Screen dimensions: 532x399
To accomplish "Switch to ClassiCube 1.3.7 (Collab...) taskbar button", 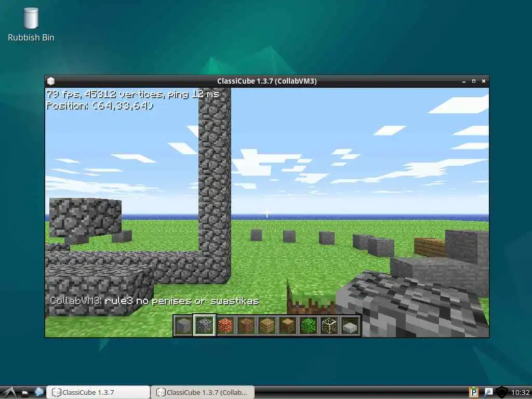I will click(x=203, y=392).
